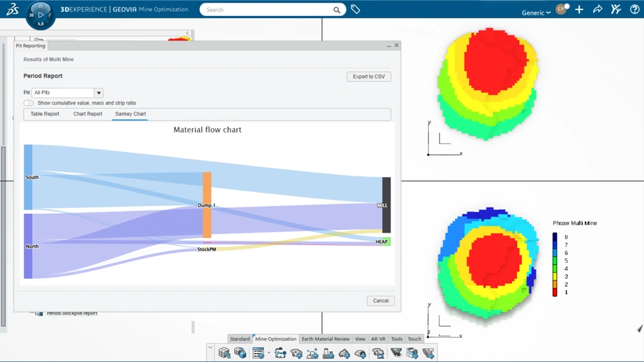The height and width of the screenshot is (362, 644).
Task: Click the material flow process icon
Action: click(x=280, y=353)
